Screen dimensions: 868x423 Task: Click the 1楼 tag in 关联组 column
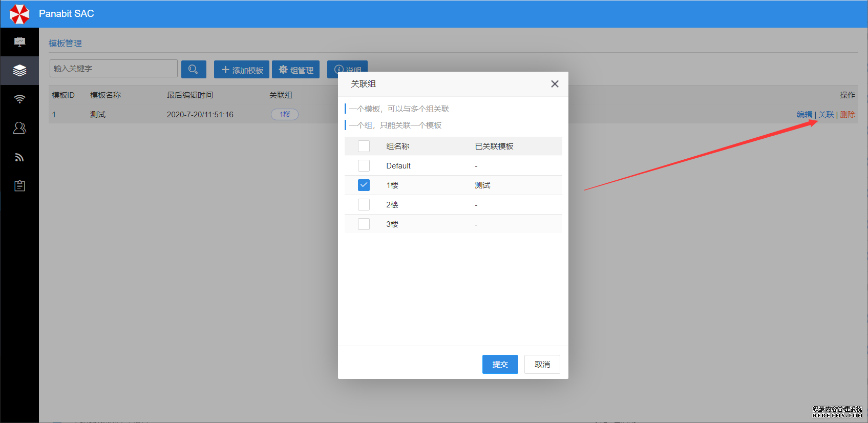[285, 115]
